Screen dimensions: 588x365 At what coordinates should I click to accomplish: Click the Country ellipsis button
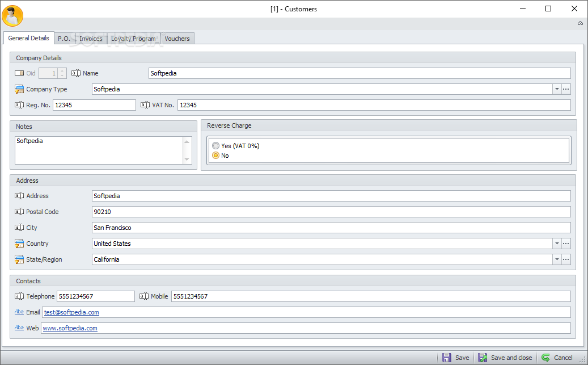(566, 244)
